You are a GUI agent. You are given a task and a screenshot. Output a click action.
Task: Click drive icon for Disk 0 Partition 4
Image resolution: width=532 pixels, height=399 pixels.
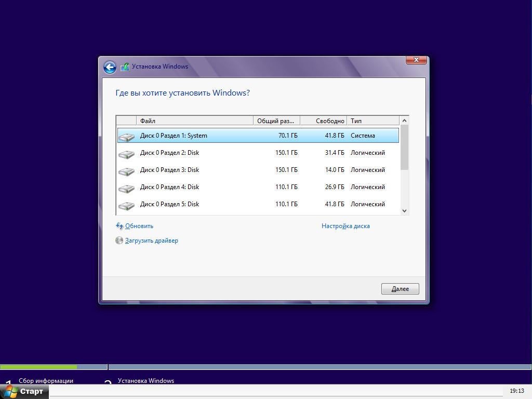point(126,188)
